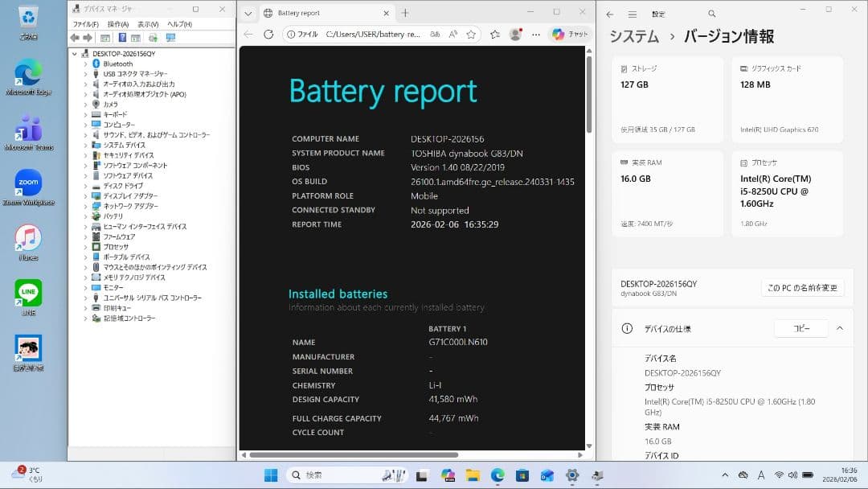Open Device Manager help icon
This screenshot has height=489, width=868.
pyautogui.click(x=122, y=38)
